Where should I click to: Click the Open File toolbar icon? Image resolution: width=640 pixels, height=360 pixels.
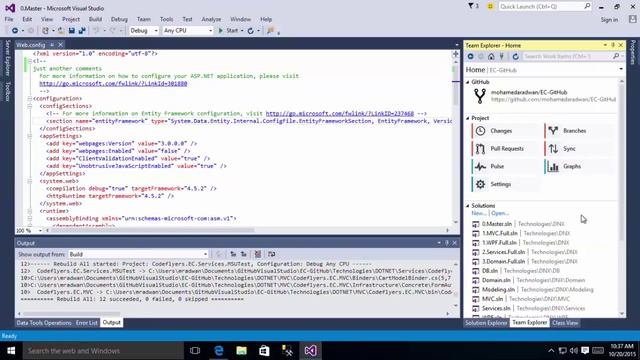[x=61, y=31]
